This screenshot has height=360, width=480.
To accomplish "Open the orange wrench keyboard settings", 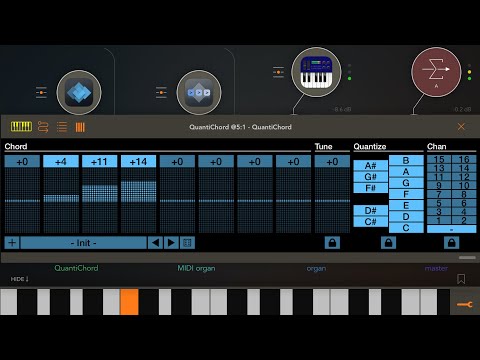I will (465, 304).
